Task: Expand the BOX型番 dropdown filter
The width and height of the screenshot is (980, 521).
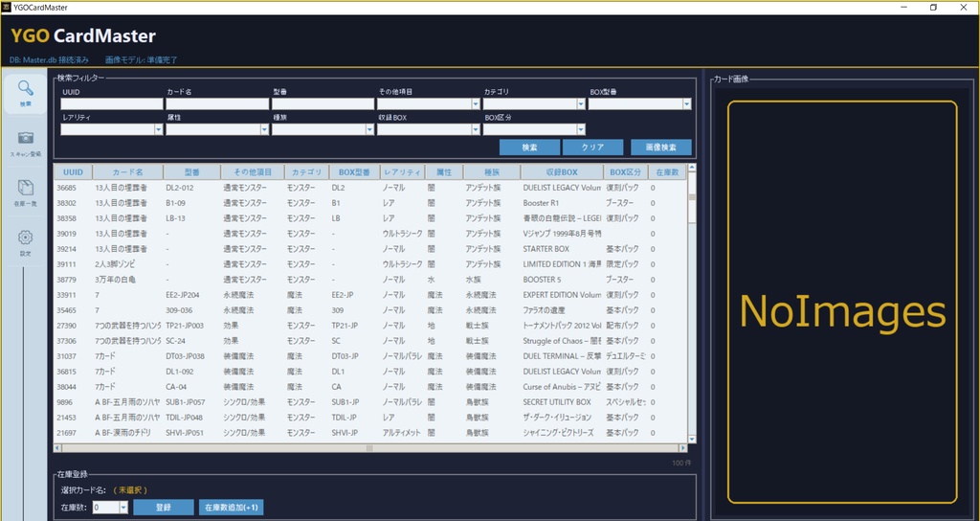Action: click(687, 104)
